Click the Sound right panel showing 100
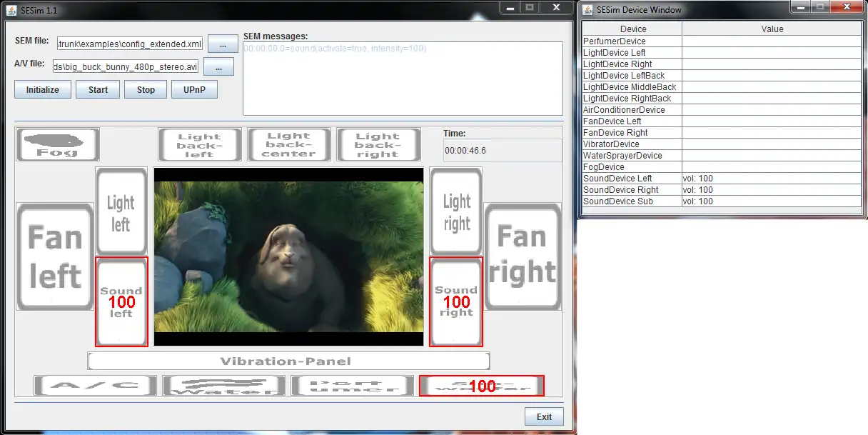The height and width of the screenshot is (435, 868). point(456,302)
